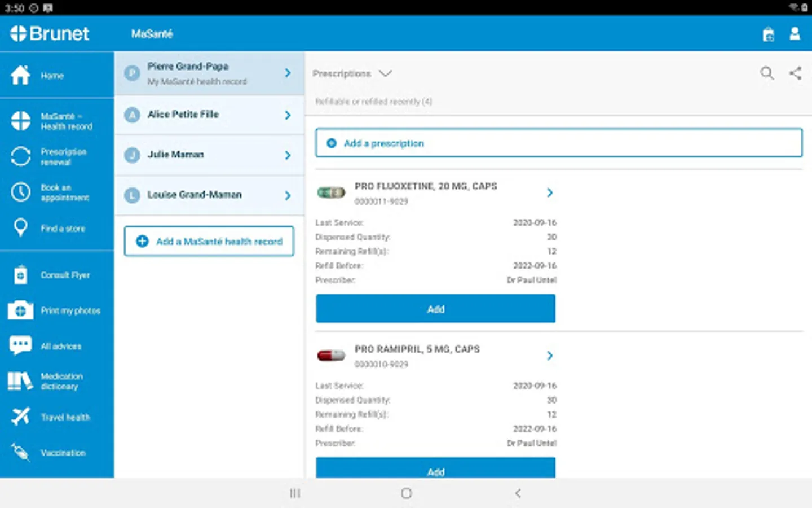Tap the Prescription renewal circular arrows icon
Viewport: 812px width, 508px height.
click(x=20, y=156)
